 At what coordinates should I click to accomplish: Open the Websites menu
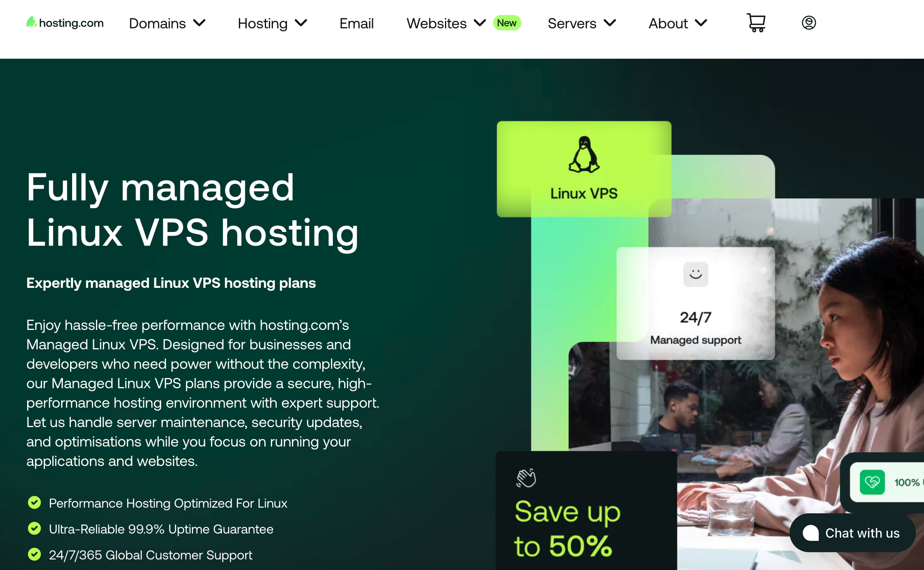click(x=446, y=23)
